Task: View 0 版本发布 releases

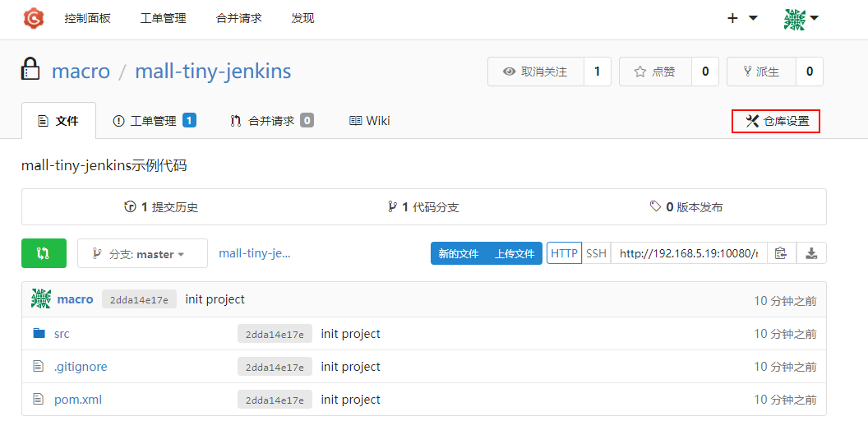Action: [686, 206]
